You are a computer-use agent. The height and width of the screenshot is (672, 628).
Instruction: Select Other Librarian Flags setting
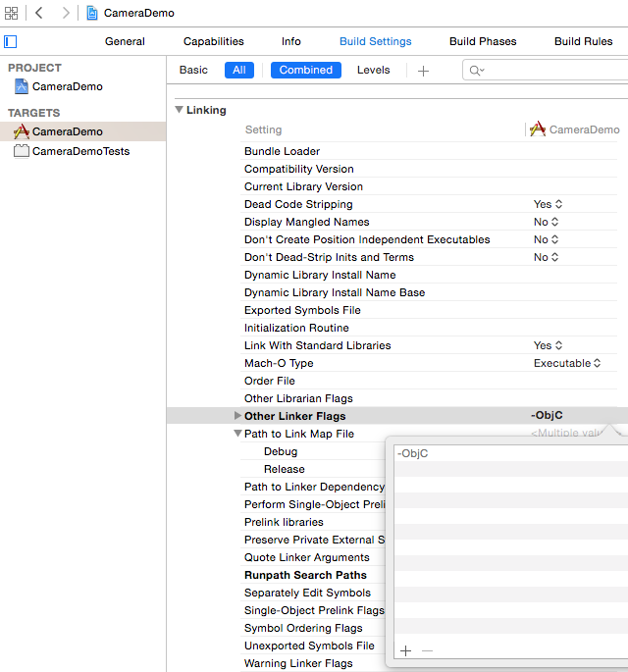tap(298, 398)
